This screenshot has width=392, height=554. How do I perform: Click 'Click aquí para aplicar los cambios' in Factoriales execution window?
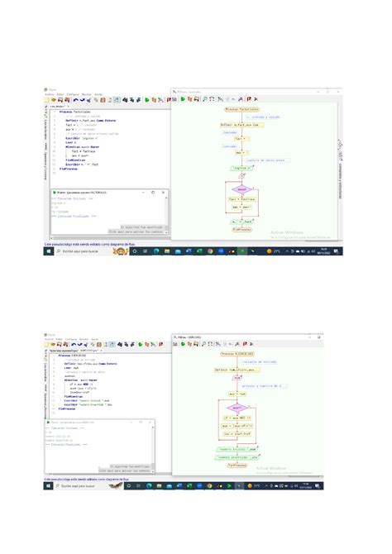[137, 232]
